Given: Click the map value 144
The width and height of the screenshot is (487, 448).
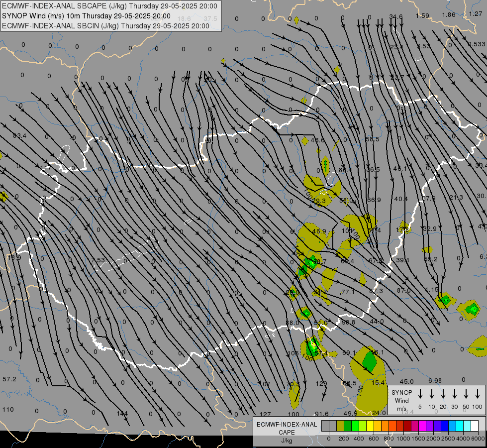Looking at the screenshot, I should pos(122,414).
